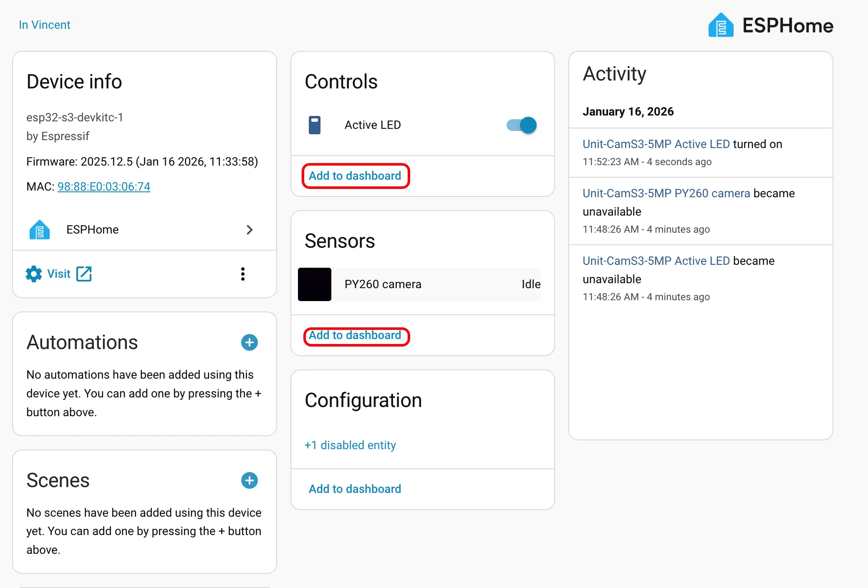Image resolution: width=868 pixels, height=588 pixels.
Task: Click the external link icon beside Visit
Action: click(84, 274)
